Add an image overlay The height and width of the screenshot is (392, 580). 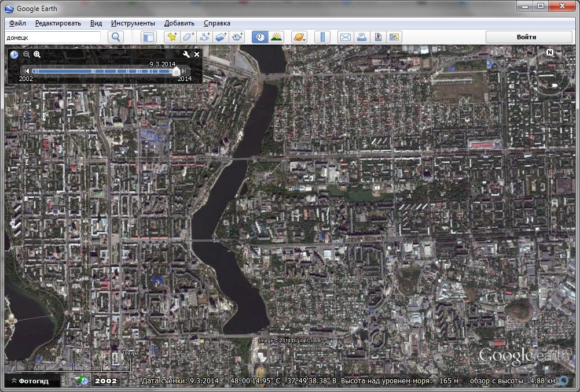pyautogui.click(x=221, y=37)
